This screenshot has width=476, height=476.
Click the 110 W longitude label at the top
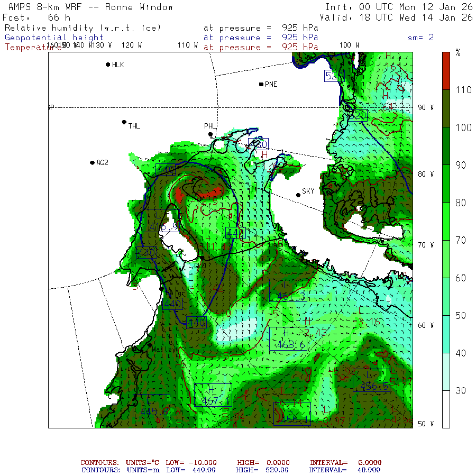coord(188,45)
